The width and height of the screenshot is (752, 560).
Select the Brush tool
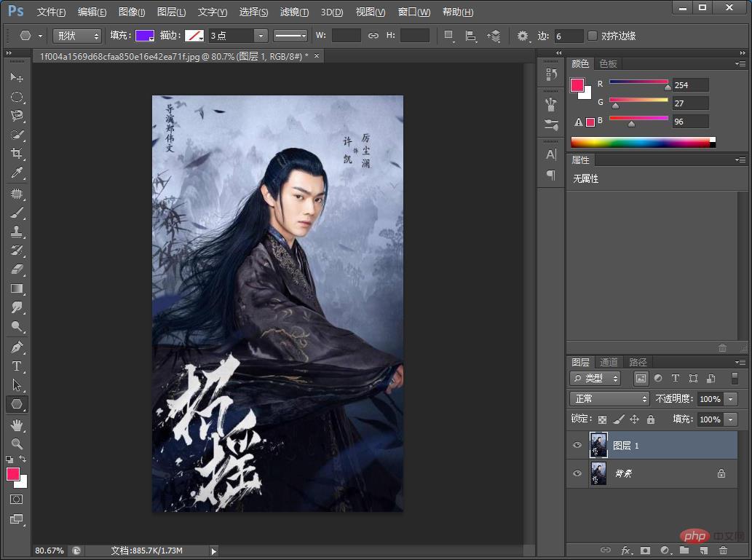16,213
